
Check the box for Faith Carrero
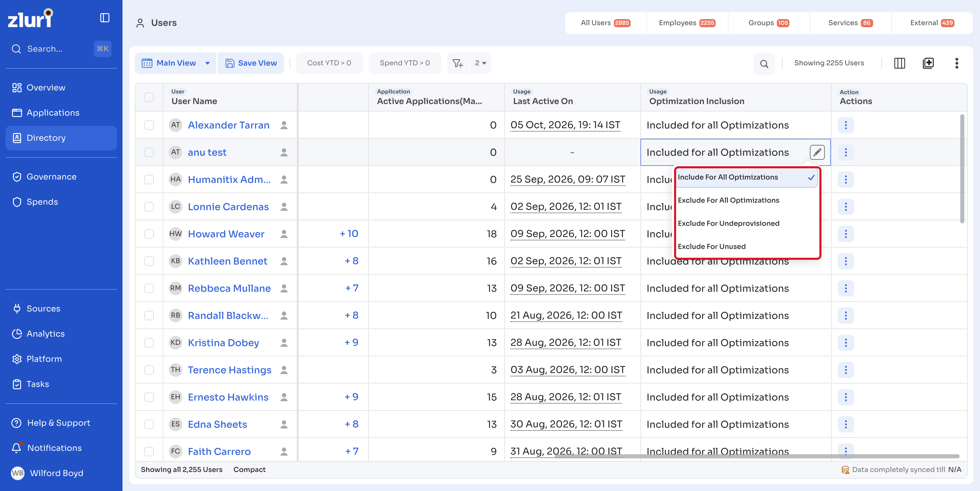pos(149,452)
